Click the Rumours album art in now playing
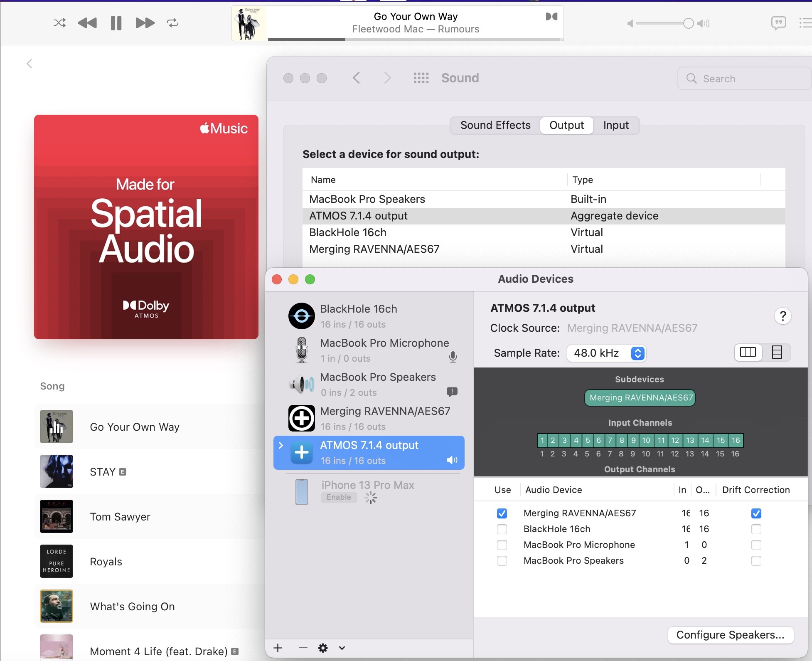This screenshot has height=661, width=812. 249,23
